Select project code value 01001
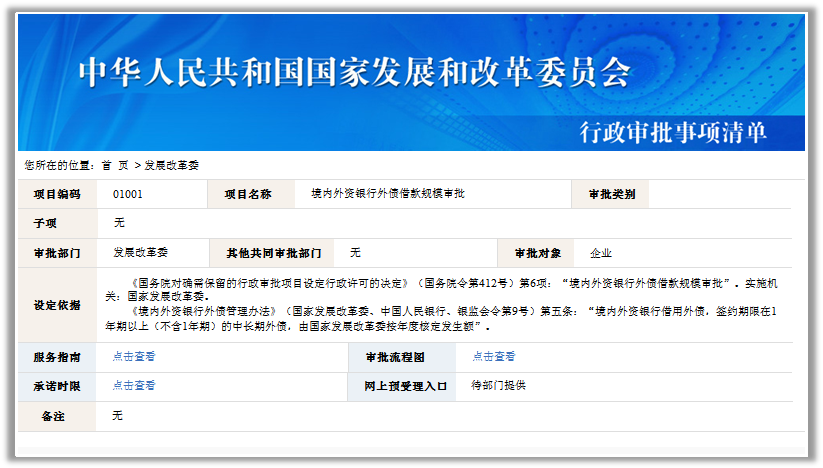This screenshot has width=823, height=468. pyautogui.click(x=128, y=194)
